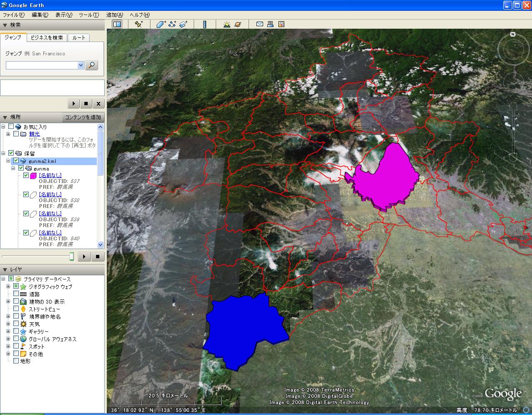Open the Ruler measurement tool
532x415 pixels.
point(204,24)
